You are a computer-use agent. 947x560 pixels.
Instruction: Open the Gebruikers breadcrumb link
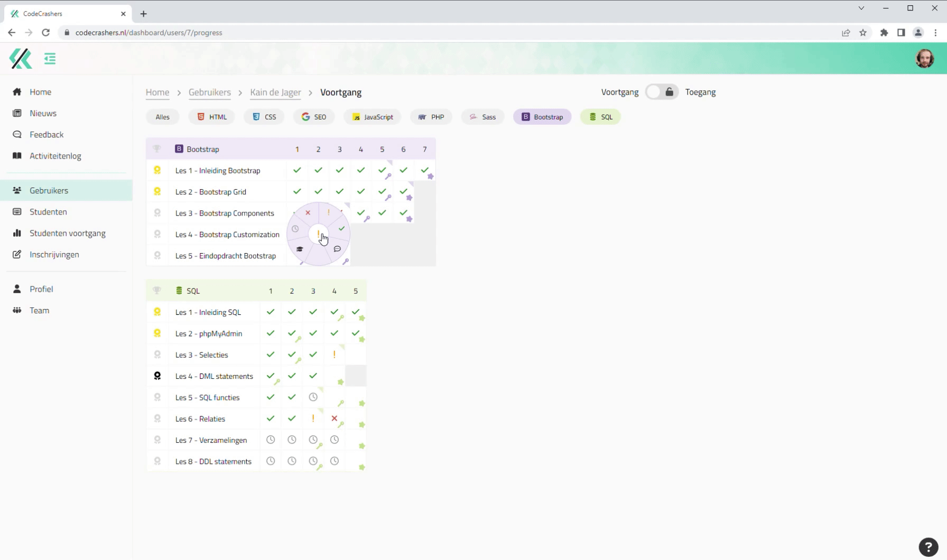210,92
